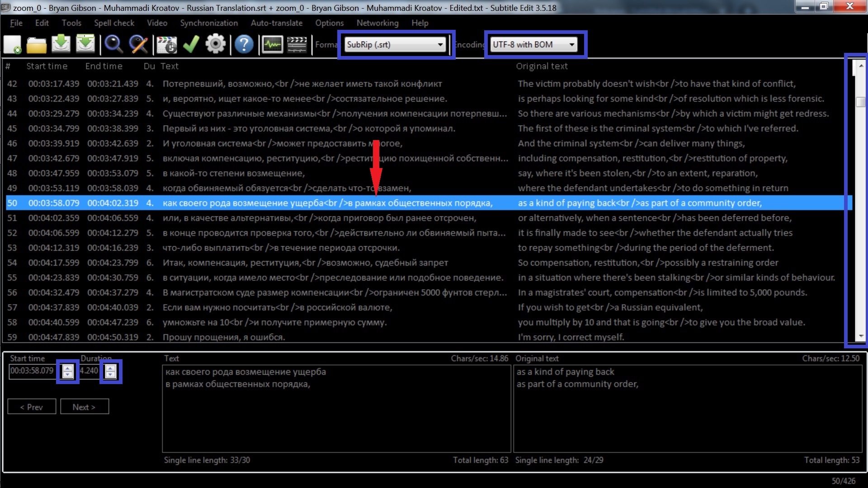Viewport: 868px width, 488px height.
Task: Click the Start time spinner arrows
Action: tap(68, 371)
